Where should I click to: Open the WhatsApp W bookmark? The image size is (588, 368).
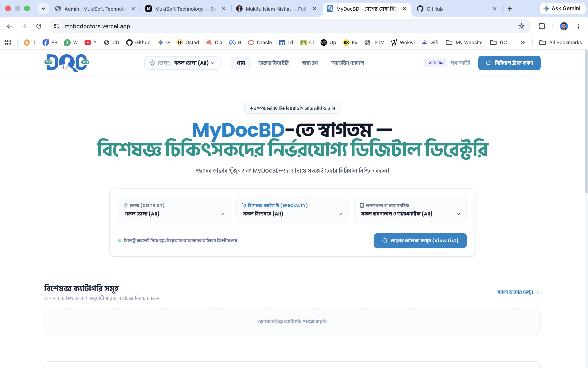coord(71,42)
